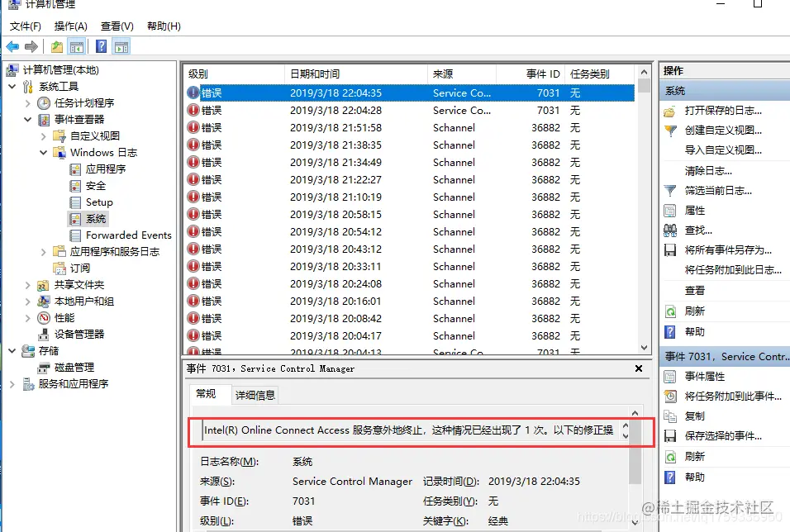Expand the 服务和应用程序 node
This screenshot has width=790, height=532.
tap(12, 384)
